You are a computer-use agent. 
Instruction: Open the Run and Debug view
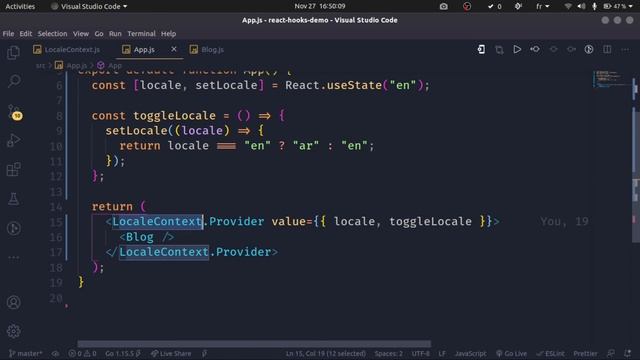pyautogui.click(x=13, y=140)
